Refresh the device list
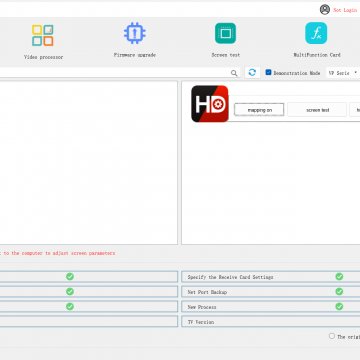360x360 pixels. click(x=252, y=73)
